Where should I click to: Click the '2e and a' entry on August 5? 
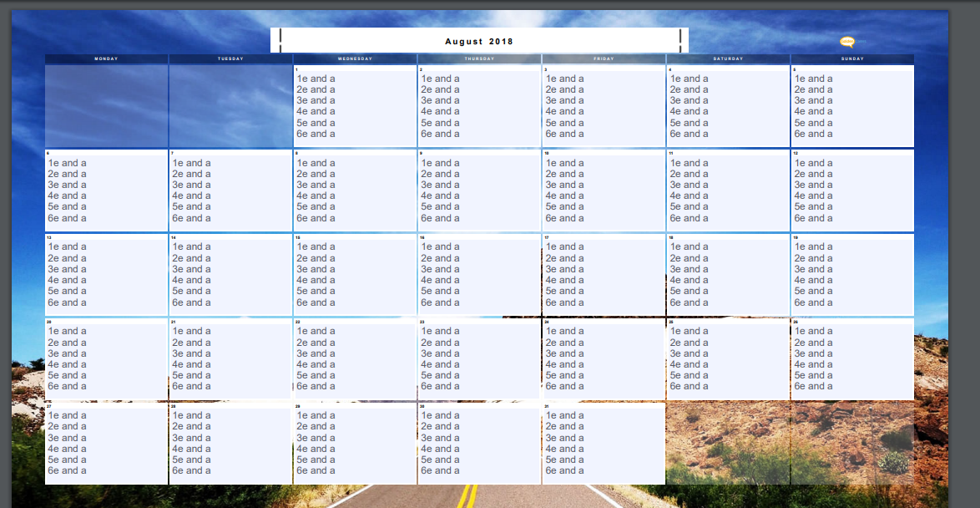(x=814, y=89)
